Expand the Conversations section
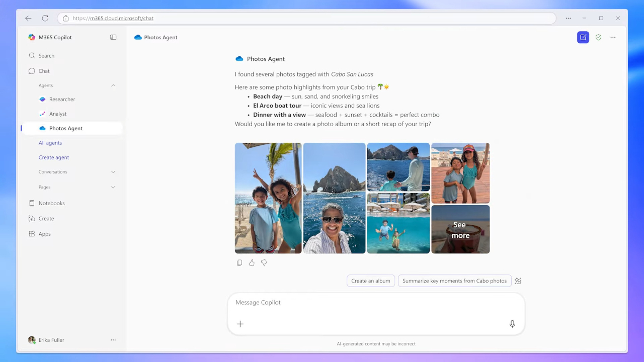This screenshot has width=644, height=362. [x=113, y=172]
